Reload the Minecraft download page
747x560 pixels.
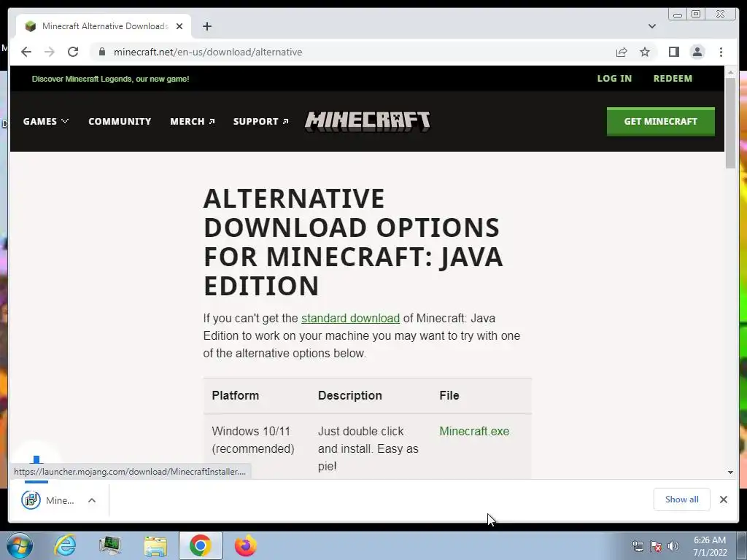[x=73, y=52]
